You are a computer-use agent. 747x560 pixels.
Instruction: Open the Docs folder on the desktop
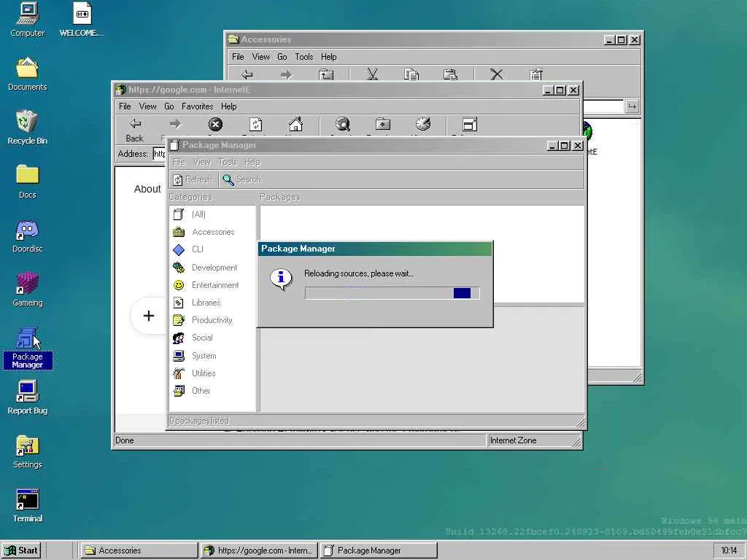click(27, 182)
